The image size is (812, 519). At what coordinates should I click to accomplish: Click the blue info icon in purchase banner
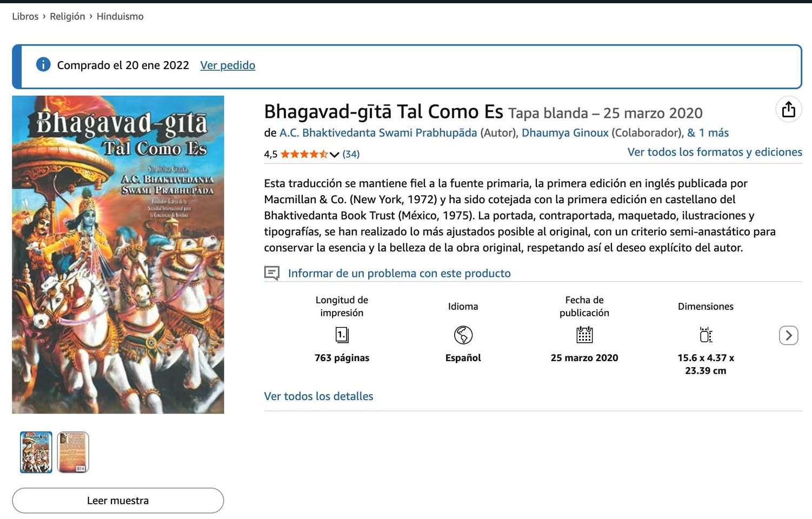tap(43, 64)
